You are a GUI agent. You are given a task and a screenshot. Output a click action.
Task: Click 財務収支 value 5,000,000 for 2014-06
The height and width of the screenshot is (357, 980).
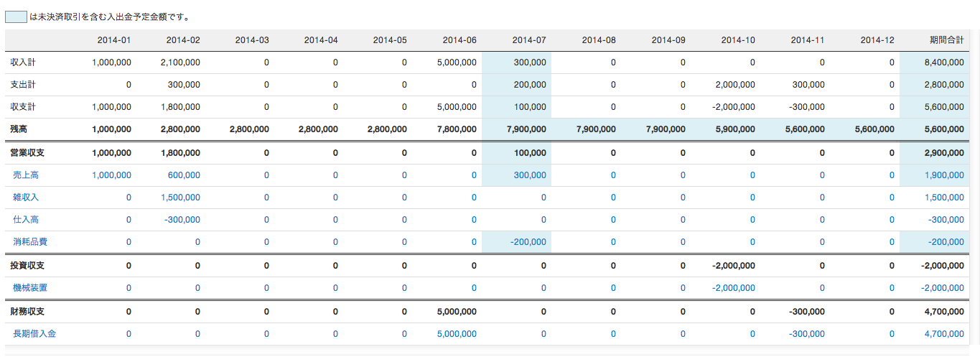(x=456, y=312)
